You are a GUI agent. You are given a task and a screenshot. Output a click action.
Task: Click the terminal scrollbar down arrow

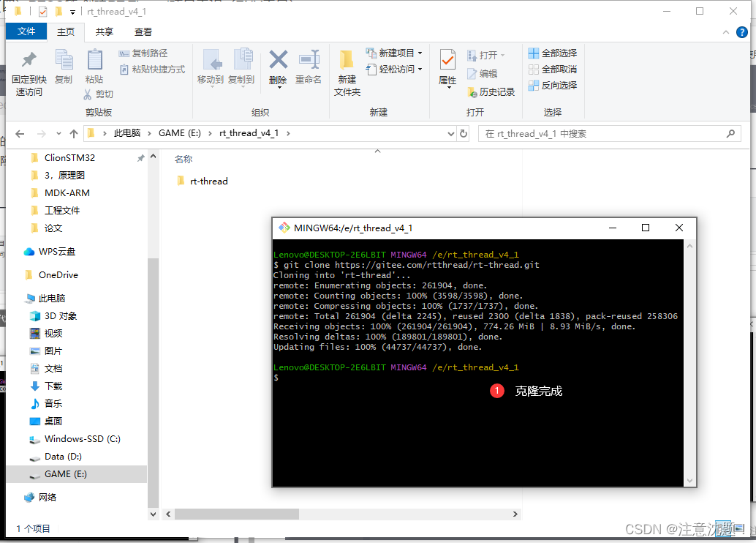[x=689, y=481]
